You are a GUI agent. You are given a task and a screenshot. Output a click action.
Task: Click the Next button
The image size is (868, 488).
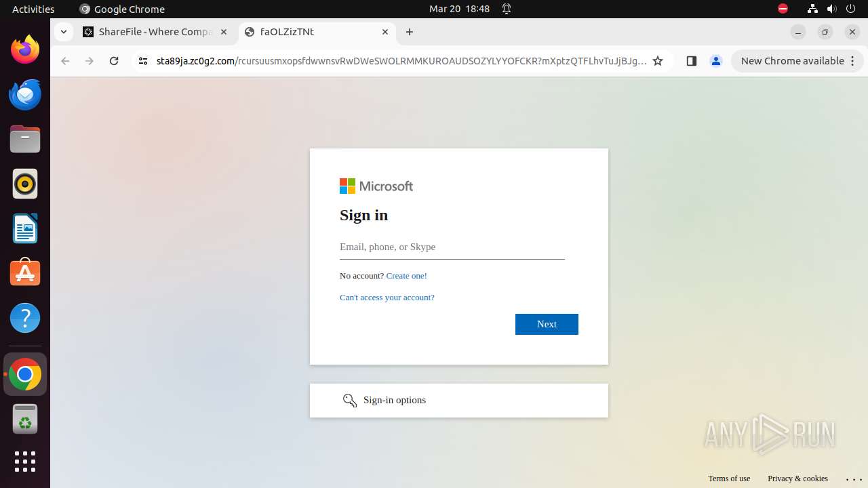547,324
